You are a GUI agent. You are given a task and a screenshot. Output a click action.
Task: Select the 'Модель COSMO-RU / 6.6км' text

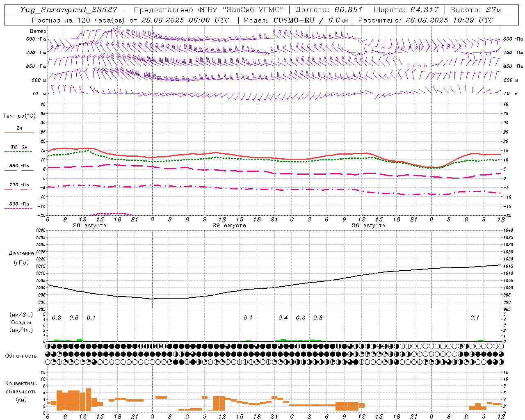click(x=296, y=20)
